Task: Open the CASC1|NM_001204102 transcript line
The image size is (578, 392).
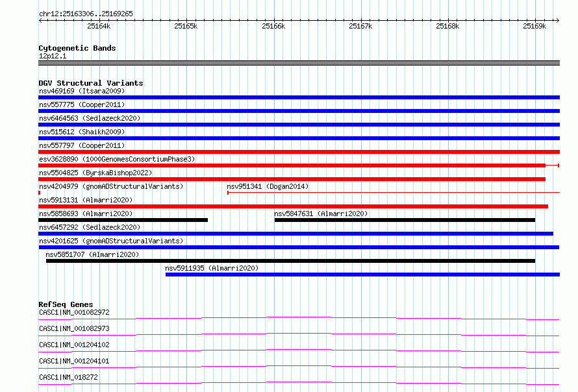Action: pos(299,350)
